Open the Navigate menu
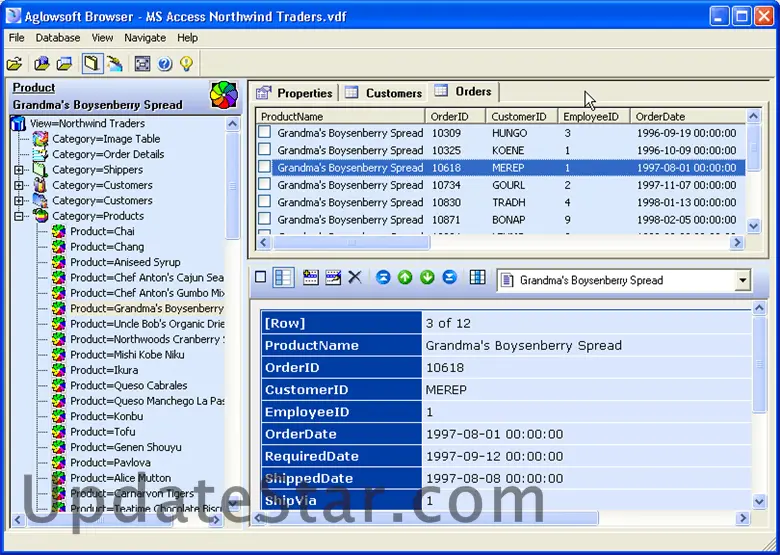Image resolution: width=780 pixels, height=555 pixels. tap(145, 38)
